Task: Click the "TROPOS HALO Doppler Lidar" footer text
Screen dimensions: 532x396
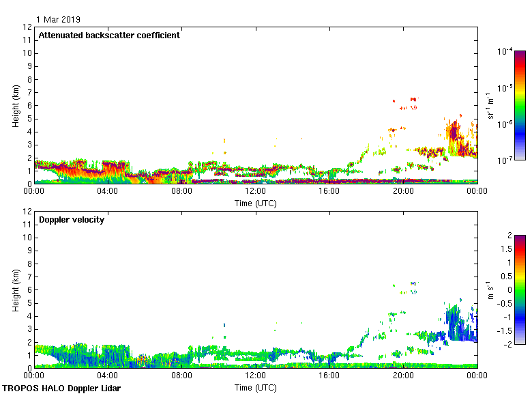Action: [x=61, y=388]
